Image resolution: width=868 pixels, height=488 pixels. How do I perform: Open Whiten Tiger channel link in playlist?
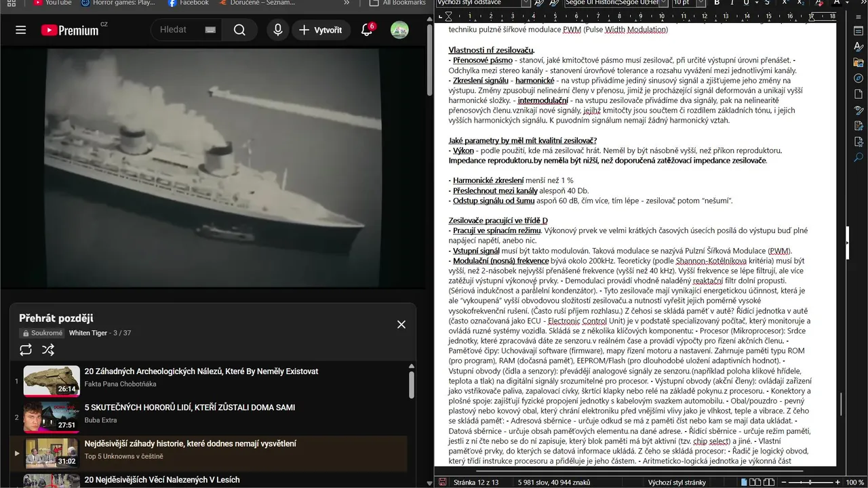coord(88,333)
